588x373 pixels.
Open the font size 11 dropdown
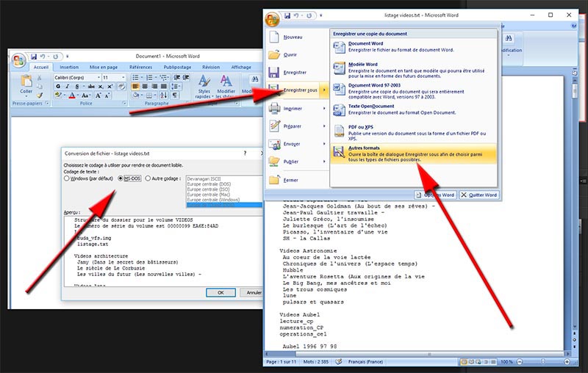tap(123, 78)
